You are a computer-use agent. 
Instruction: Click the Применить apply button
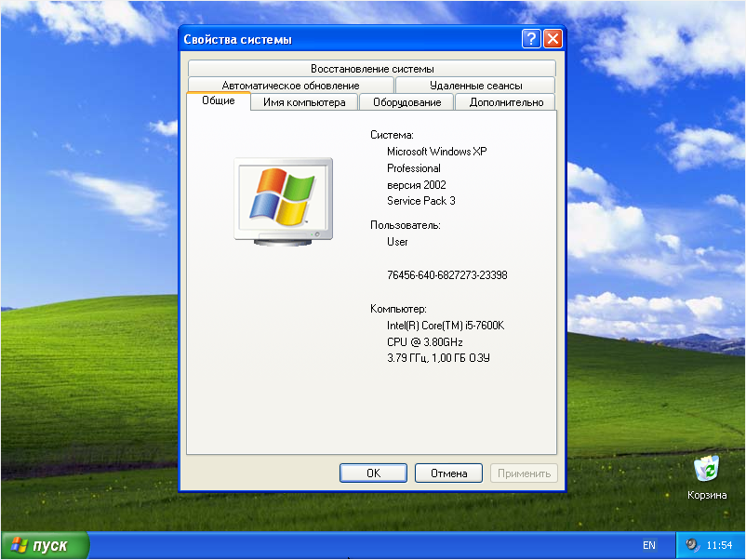[x=524, y=473]
